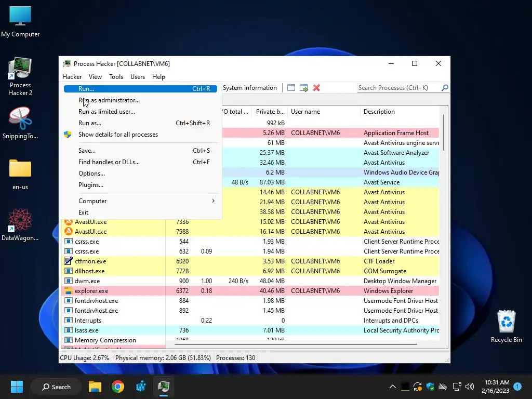
Task: Open the Hacker menu in menu bar
Action: (72, 77)
